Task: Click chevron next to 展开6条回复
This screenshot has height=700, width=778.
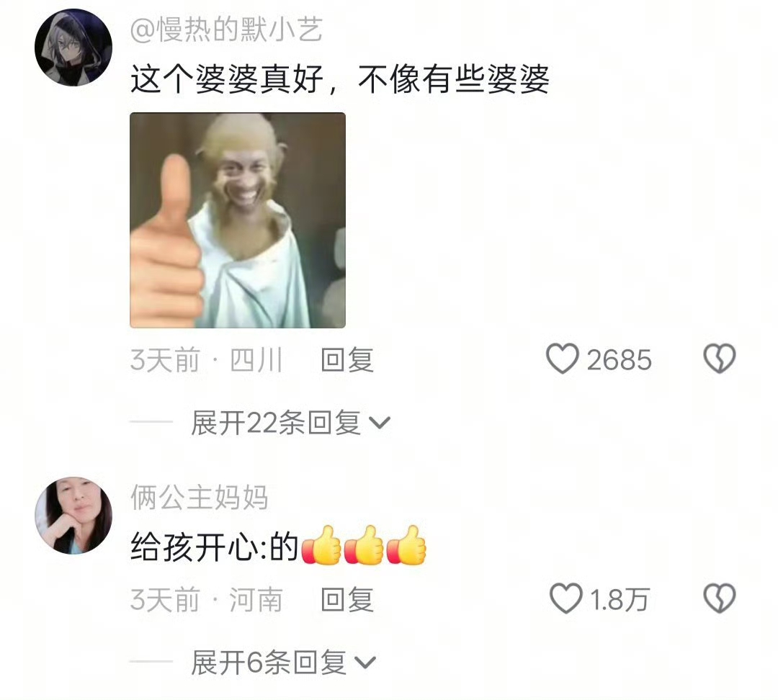Action: 366,663
